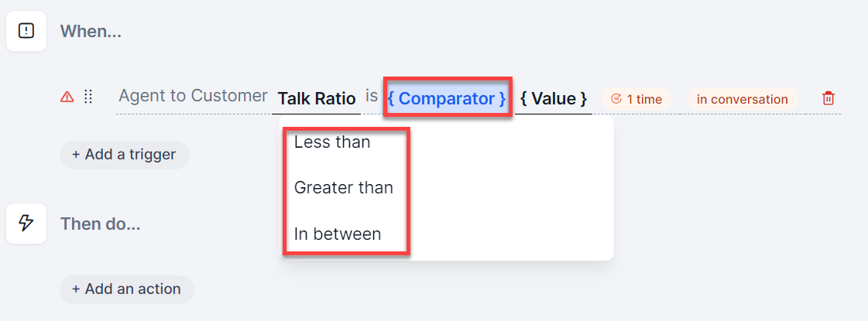868x321 pixels.
Task: Select the Less than option
Action: 332,142
